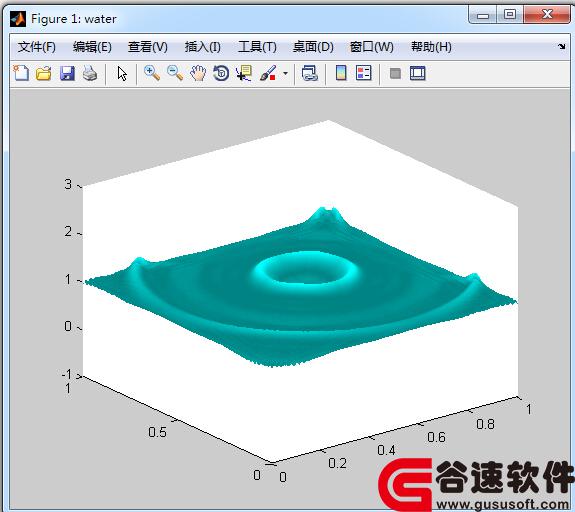Expand the Brush tool color dropdown arrow
Screen dimensions: 575x512
(285, 73)
